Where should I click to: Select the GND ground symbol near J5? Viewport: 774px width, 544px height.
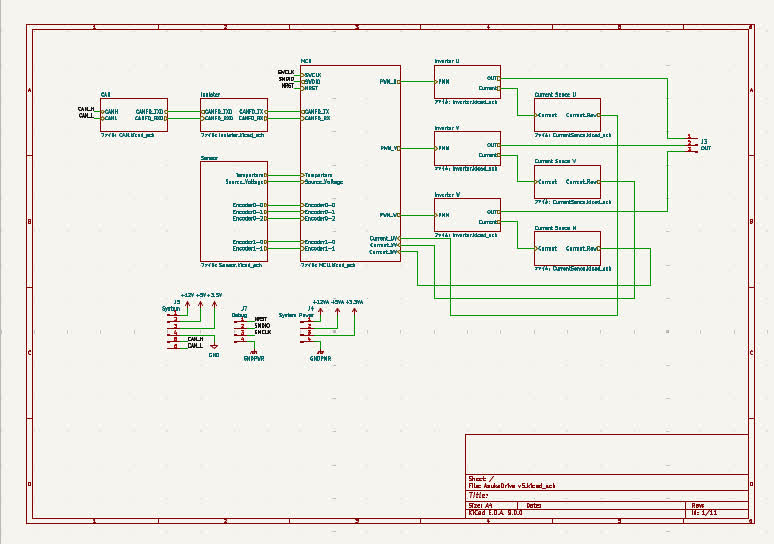pos(214,349)
